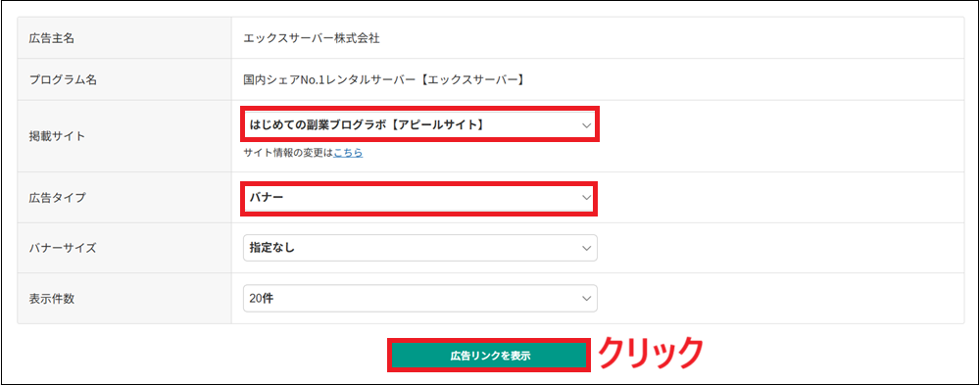The width and height of the screenshot is (980, 385).
Task: Click the サイト情報の変更は note text
Action: click(x=288, y=153)
